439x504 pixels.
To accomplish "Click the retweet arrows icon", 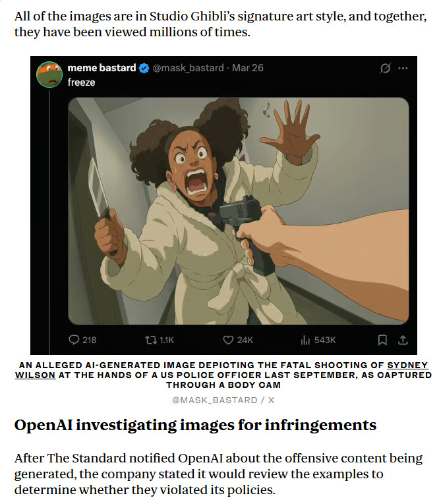I will 150,340.
